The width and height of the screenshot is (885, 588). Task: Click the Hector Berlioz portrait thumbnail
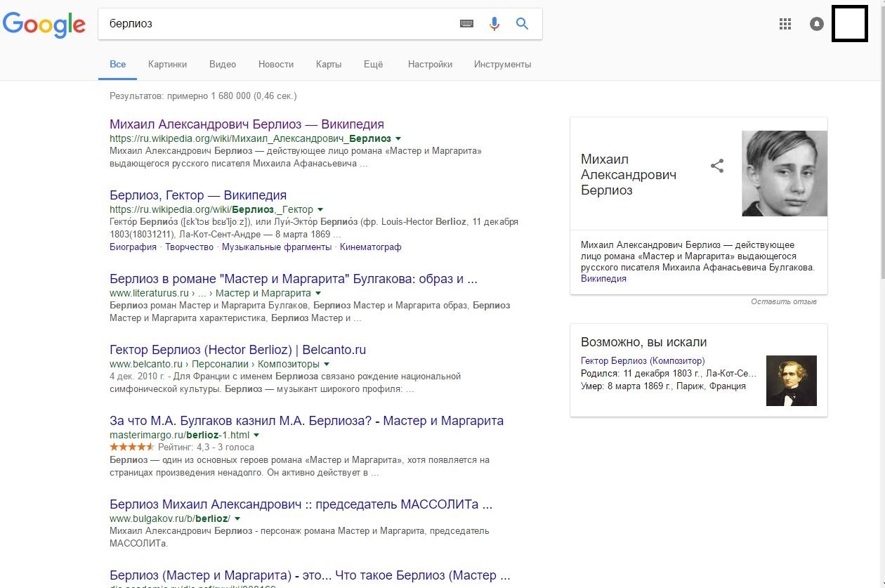[x=792, y=381]
